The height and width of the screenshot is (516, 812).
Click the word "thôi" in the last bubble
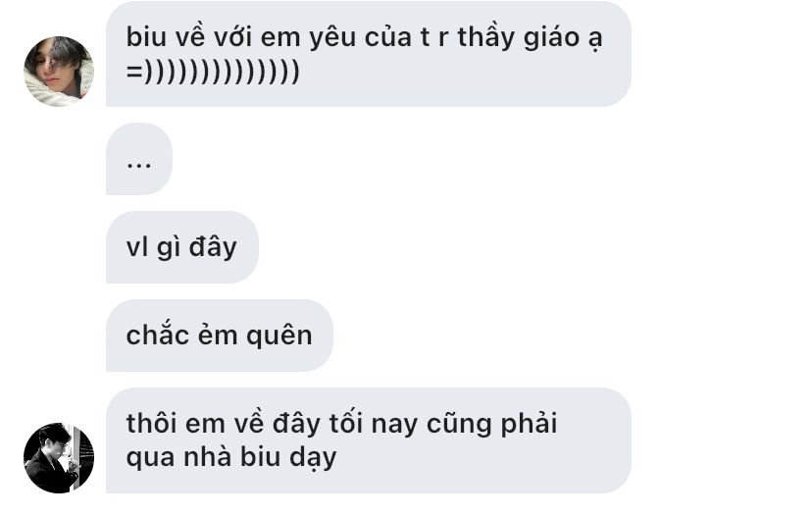(151, 423)
